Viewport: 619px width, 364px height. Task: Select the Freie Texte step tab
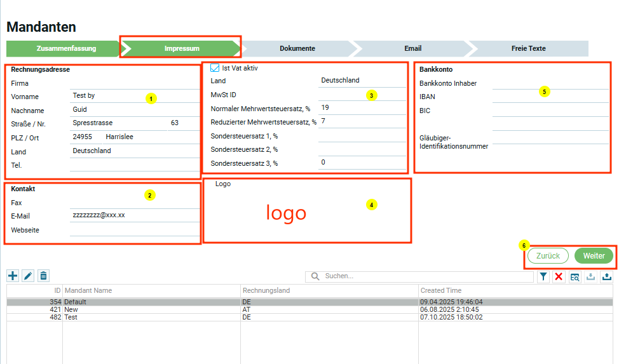point(528,48)
